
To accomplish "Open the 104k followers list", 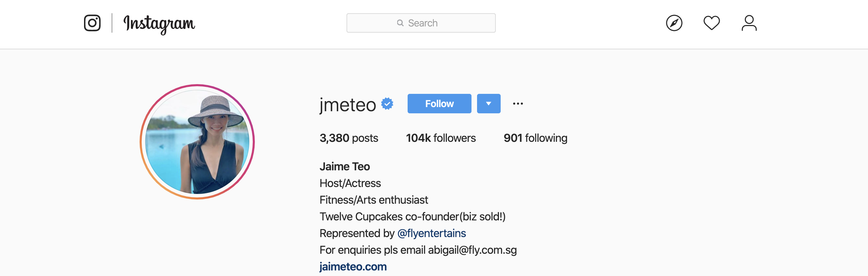I will 441,138.
